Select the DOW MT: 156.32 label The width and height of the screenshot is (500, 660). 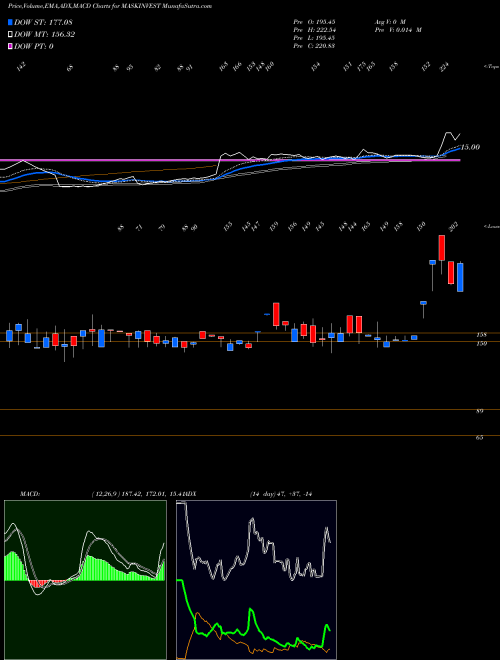(x=44, y=35)
